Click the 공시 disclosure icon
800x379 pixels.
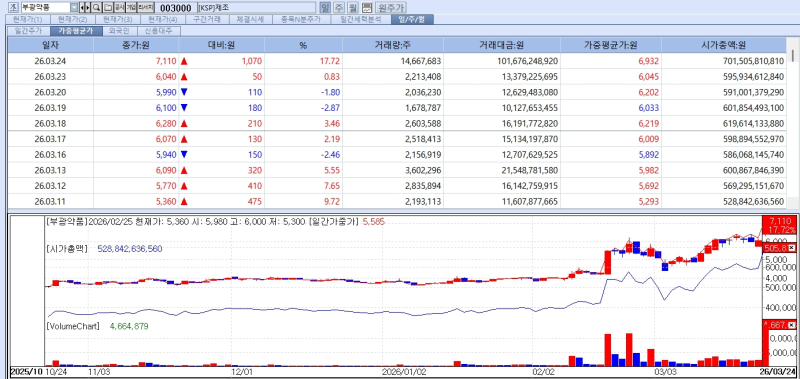(119, 8)
